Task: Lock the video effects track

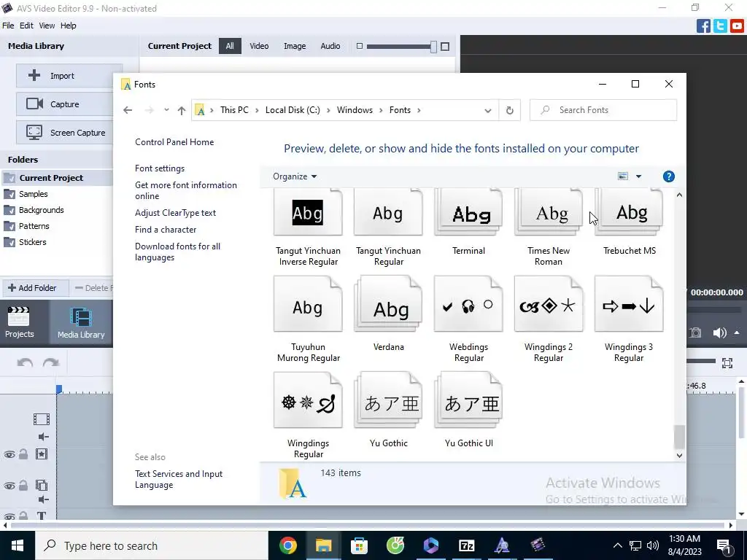Action: pyautogui.click(x=23, y=454)
